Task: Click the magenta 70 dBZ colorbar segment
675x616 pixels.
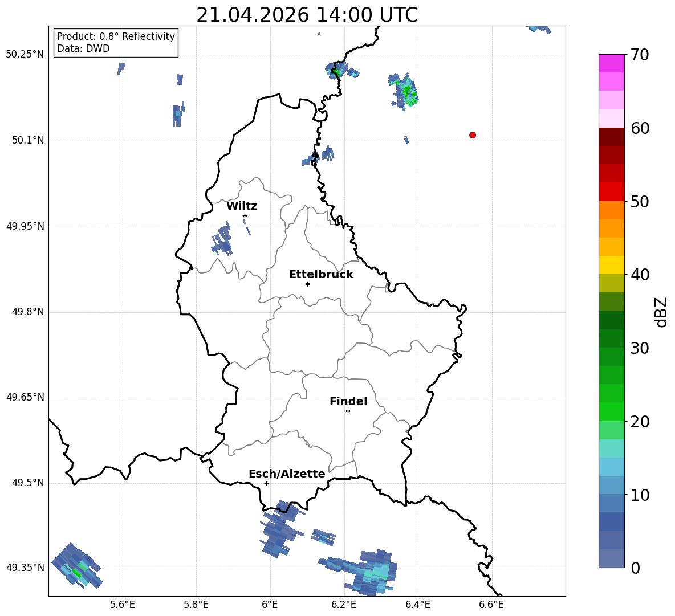Action: (x=611, y=63)
